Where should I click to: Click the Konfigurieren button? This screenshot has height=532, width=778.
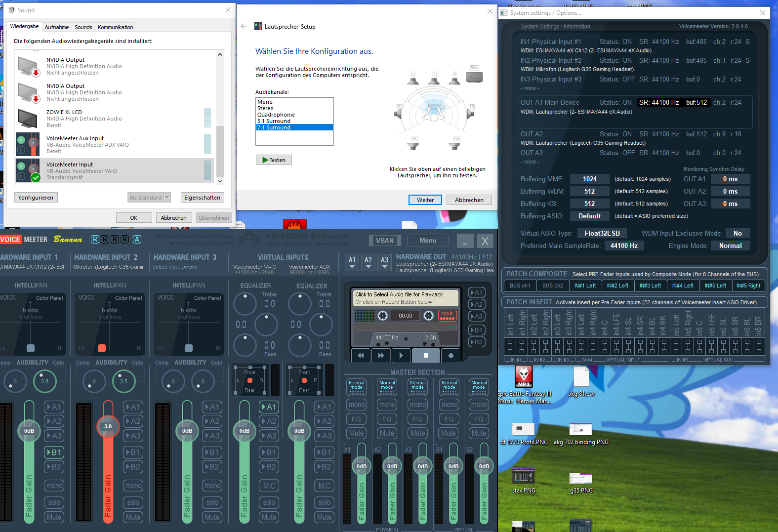(x=36, y=198)
